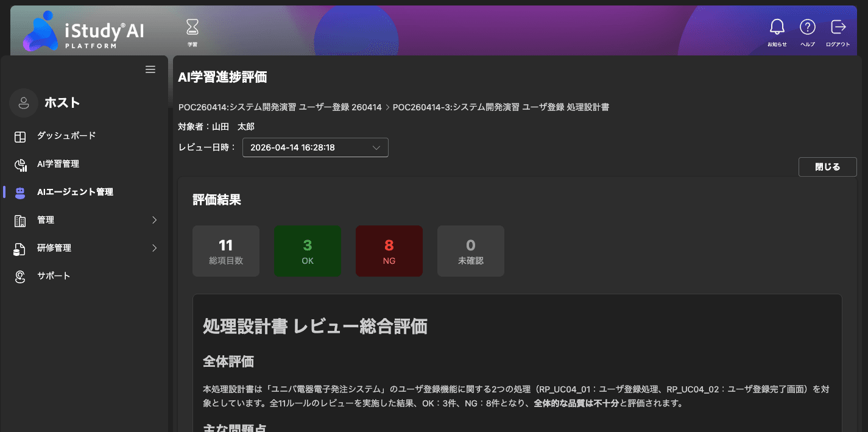The image size is (868, 432).
Task: Click the 対象者:山田 太郎 text
Action: (216, 127)
